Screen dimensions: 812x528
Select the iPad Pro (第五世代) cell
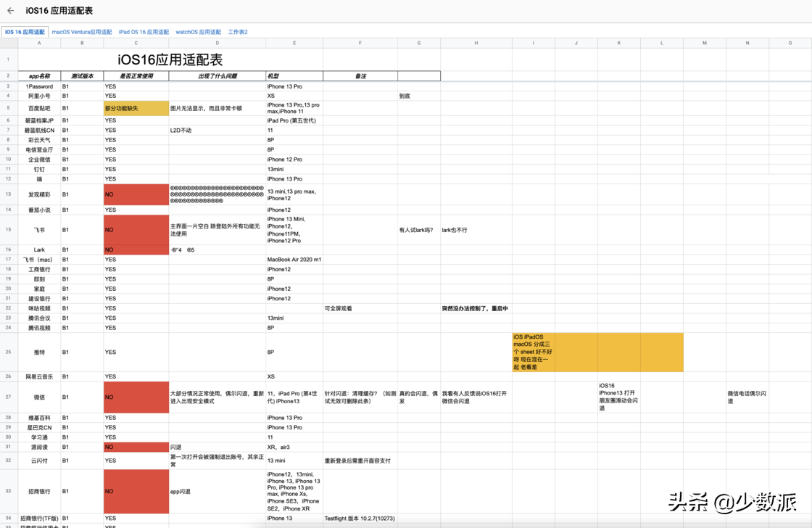click(x=294, y=120)
